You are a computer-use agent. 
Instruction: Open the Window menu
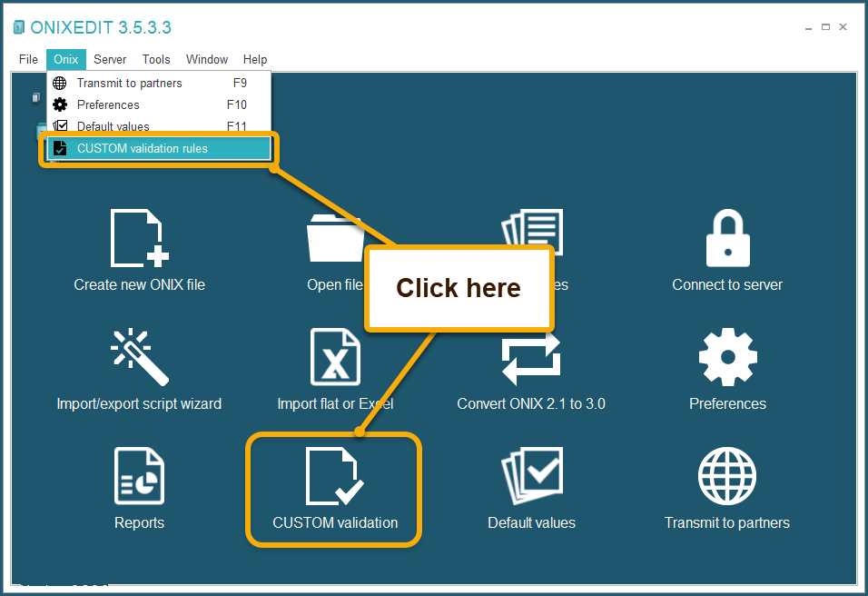(207, 59)
